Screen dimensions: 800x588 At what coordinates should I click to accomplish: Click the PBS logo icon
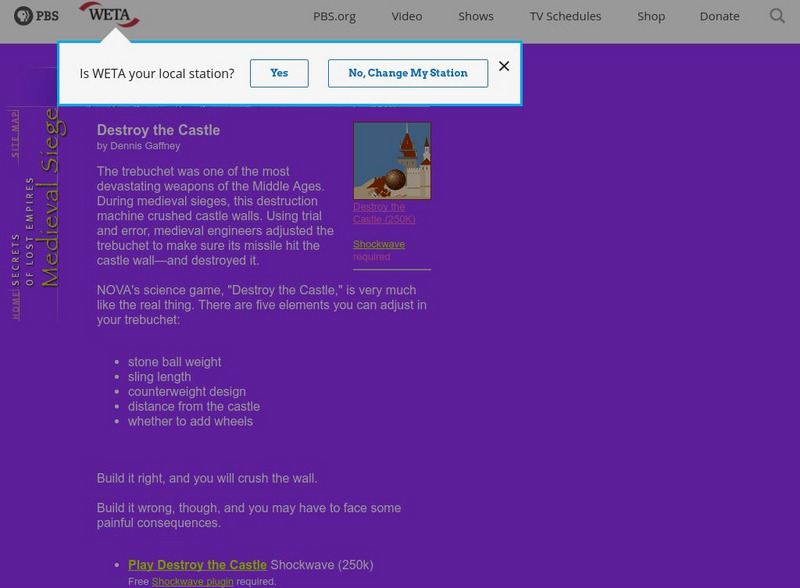coord(36,16)
